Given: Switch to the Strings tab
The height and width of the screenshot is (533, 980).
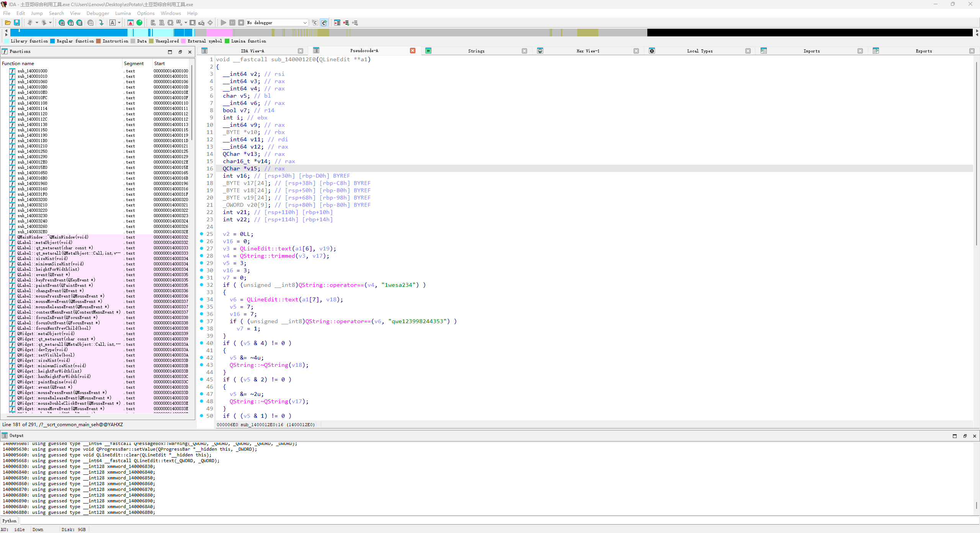Looking at the screenshot, I should point(476,51).
